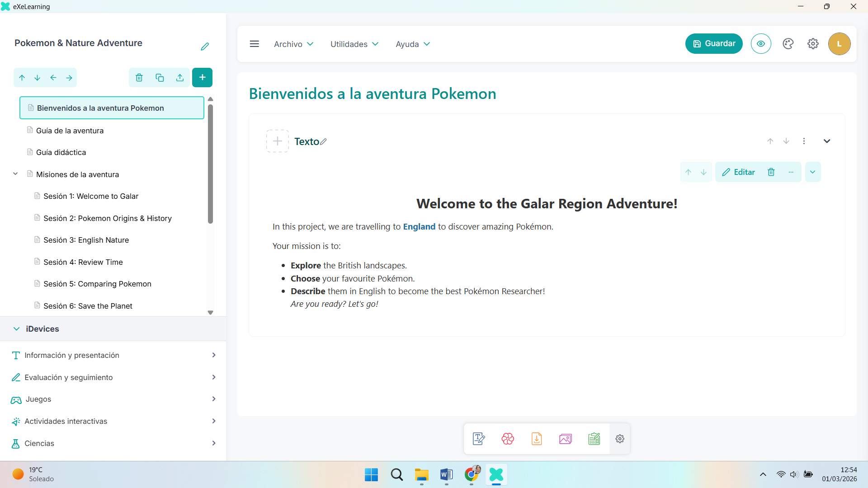
Task: Duplicate the current page with the copy icon
Action: tap(159, 77)
